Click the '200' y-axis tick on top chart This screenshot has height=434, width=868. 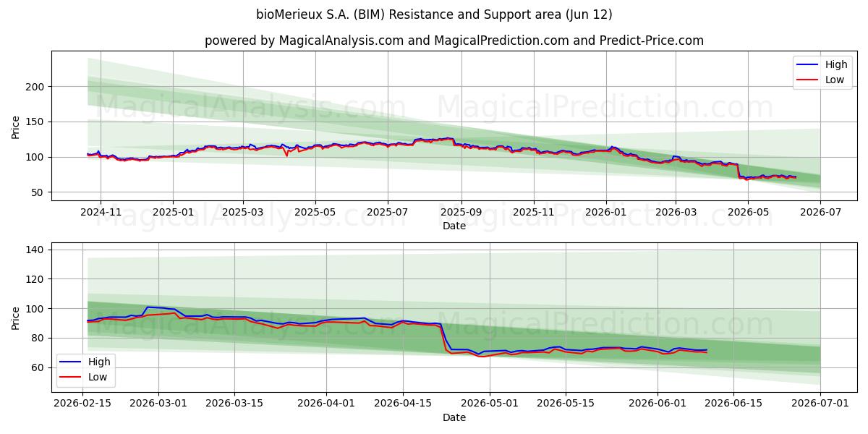pos(37,87)
